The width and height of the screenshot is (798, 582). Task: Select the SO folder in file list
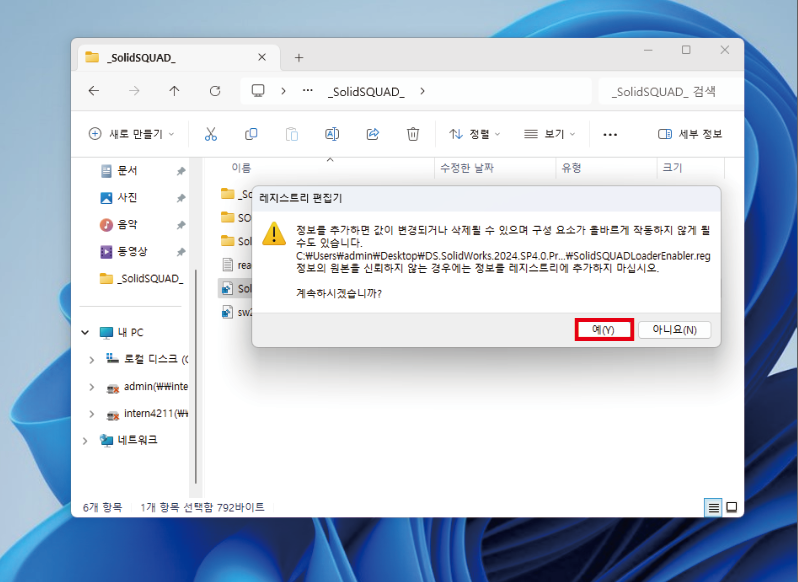click(236, 218)
